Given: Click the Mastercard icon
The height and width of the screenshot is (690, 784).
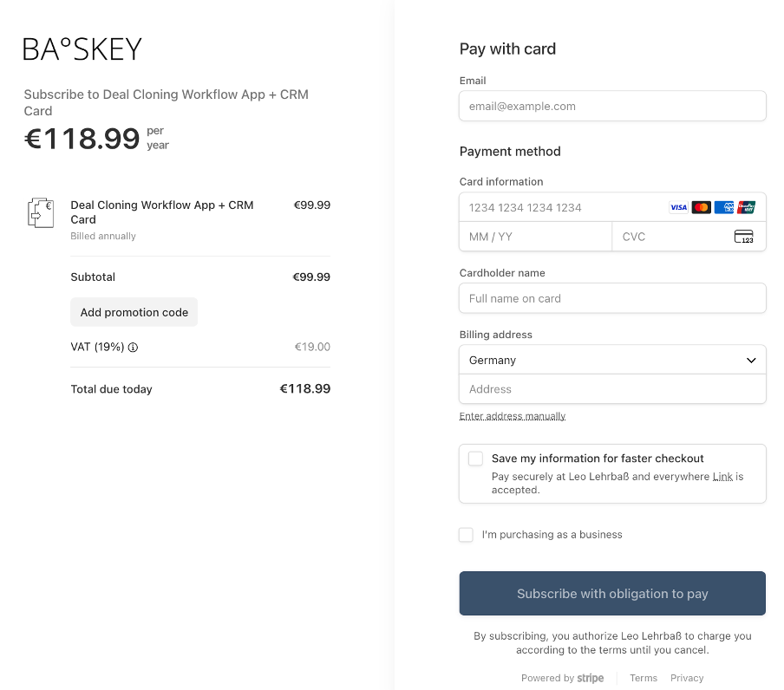Looking at the screenshot, I should pos(702,207).
